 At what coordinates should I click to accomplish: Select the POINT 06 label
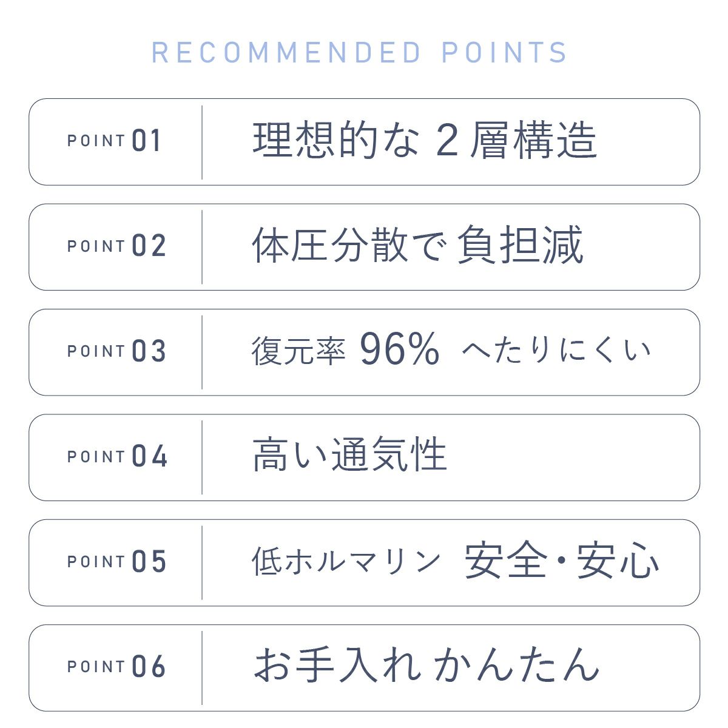tap(116, 666)
